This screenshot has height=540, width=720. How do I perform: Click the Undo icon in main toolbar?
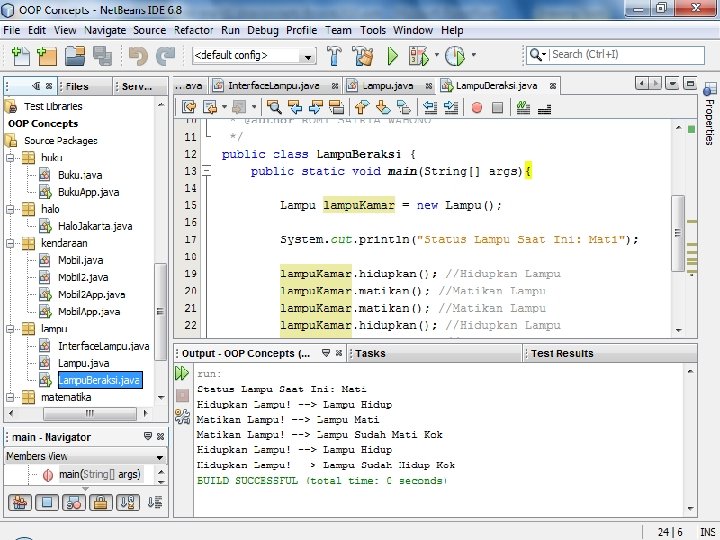[x=138, y=55]
